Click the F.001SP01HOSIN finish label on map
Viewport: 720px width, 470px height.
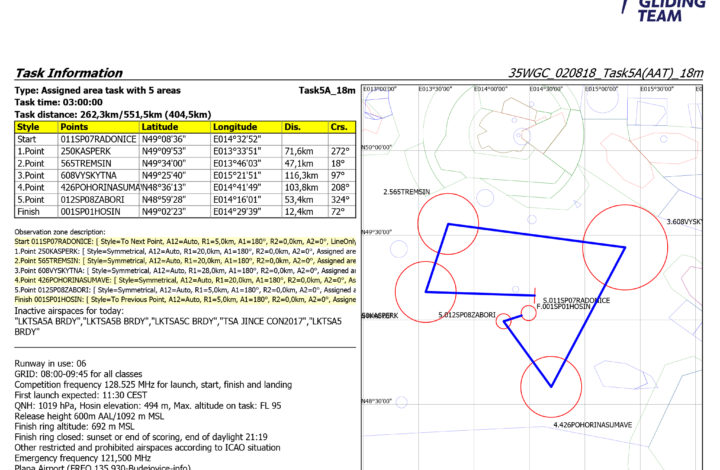pyautogui.click(x=565, y=307)
